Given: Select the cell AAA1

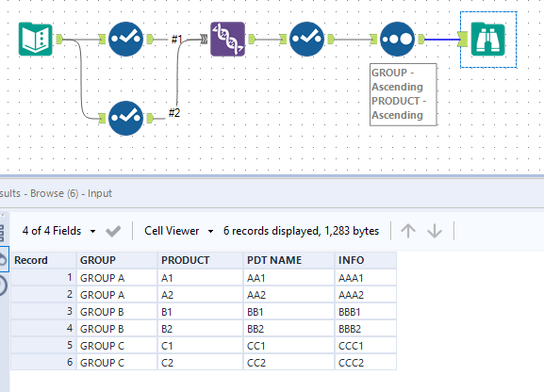Looking at the screenshot, I should (366, 278).
